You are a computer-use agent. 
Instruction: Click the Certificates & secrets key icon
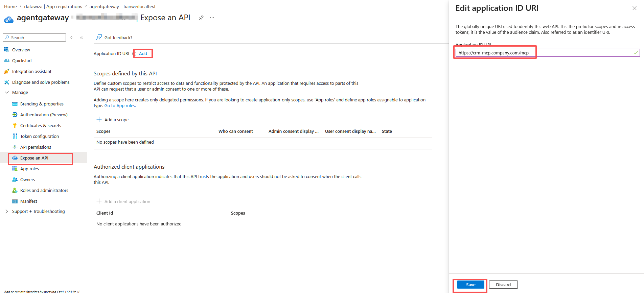click(x=15, y=125)
